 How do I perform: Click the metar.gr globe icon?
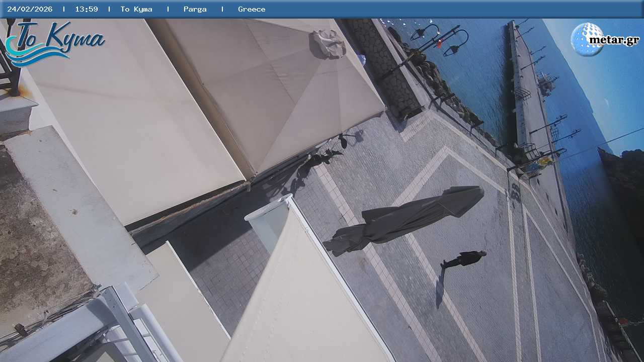click(x=587, y=39)
